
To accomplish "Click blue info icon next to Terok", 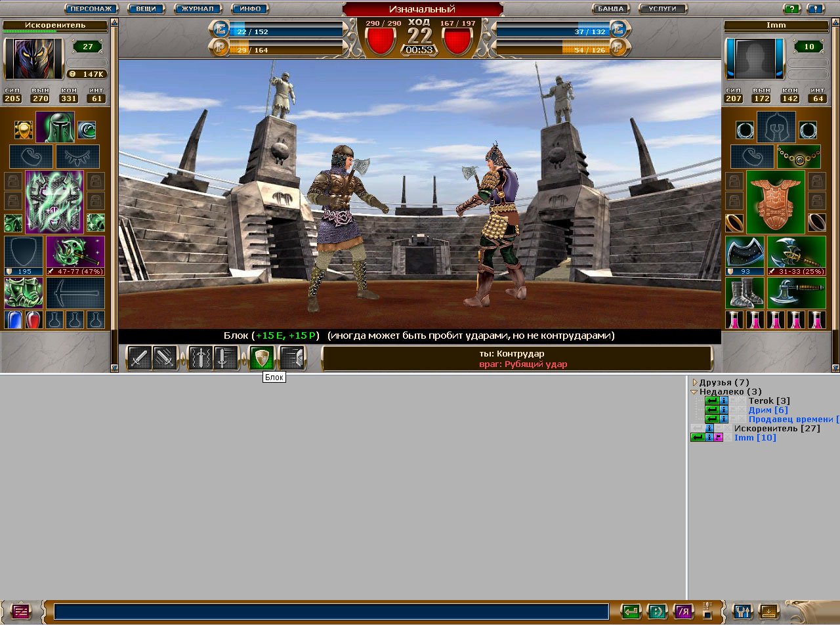I will [724, 400].
